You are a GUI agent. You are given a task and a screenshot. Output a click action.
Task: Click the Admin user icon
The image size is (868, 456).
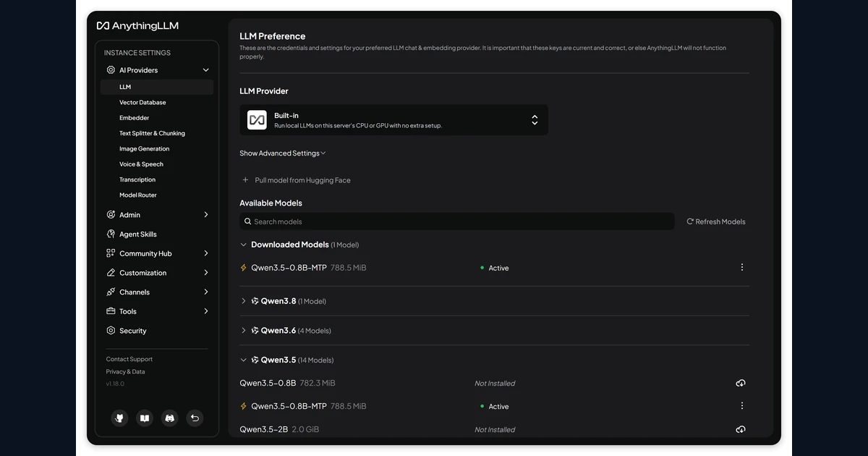tap(111, 215)
